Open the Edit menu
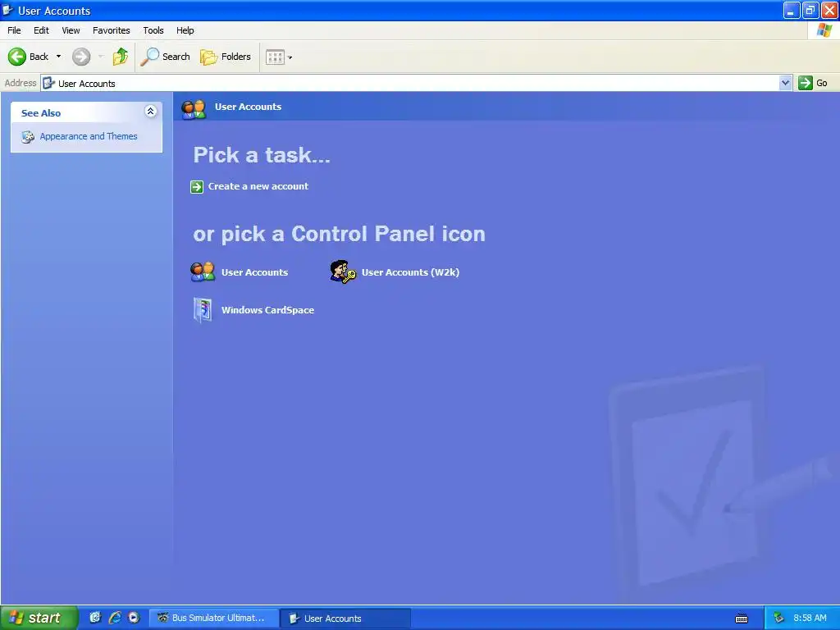This screenshot has height=630, width=840. [41, 30]
